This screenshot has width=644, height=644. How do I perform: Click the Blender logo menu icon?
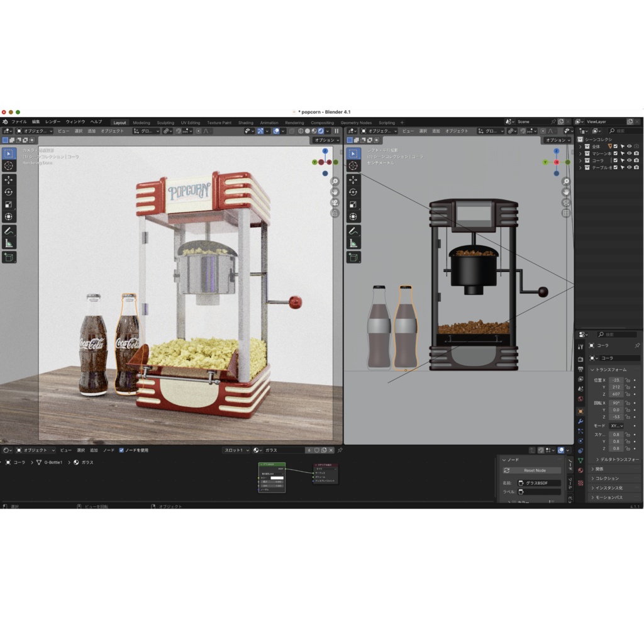click(x=5, y=122)
